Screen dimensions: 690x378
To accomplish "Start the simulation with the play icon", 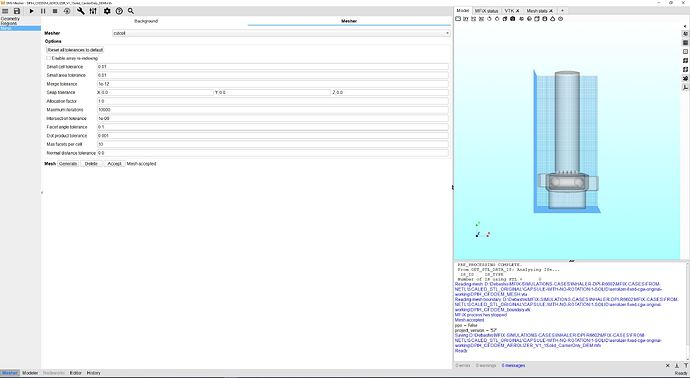I will coord(31,11).
